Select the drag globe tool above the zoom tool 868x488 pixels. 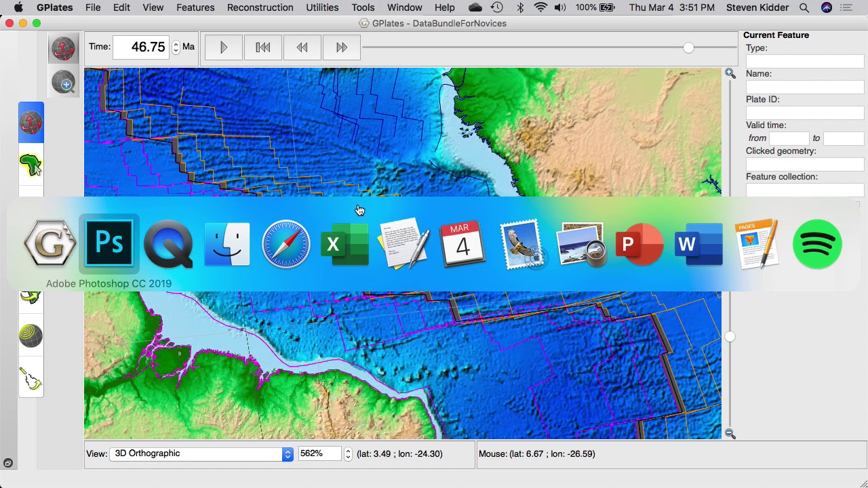63,49
